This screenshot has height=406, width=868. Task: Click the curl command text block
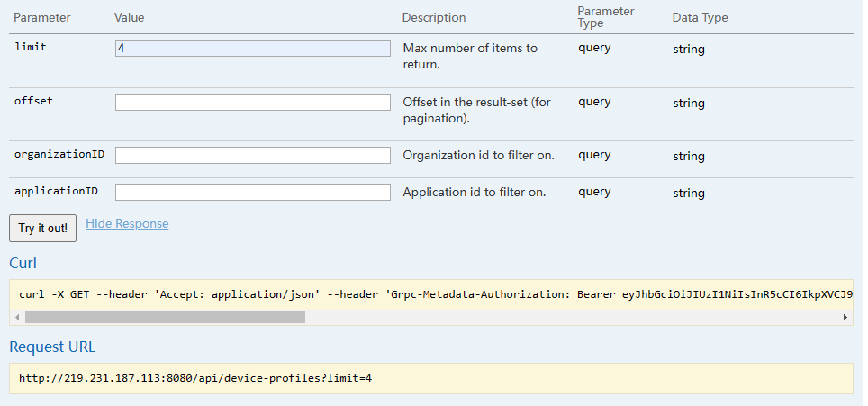(x=432, y=293)
